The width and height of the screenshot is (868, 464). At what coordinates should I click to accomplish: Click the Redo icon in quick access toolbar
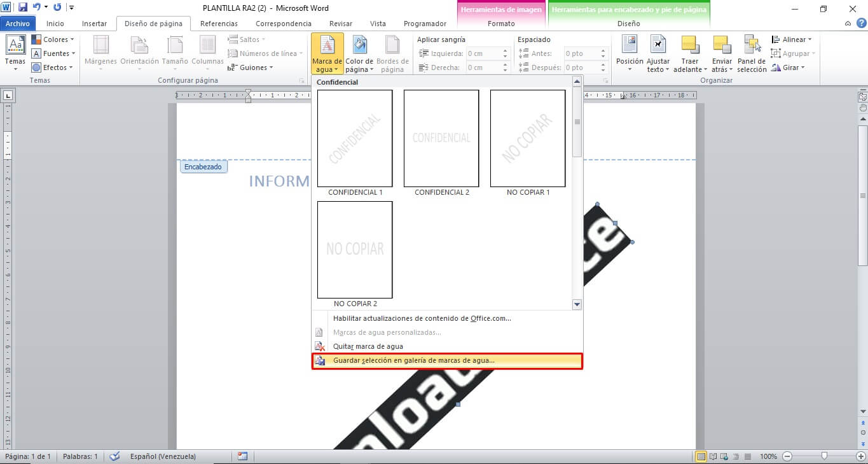(x=57, y=8)
